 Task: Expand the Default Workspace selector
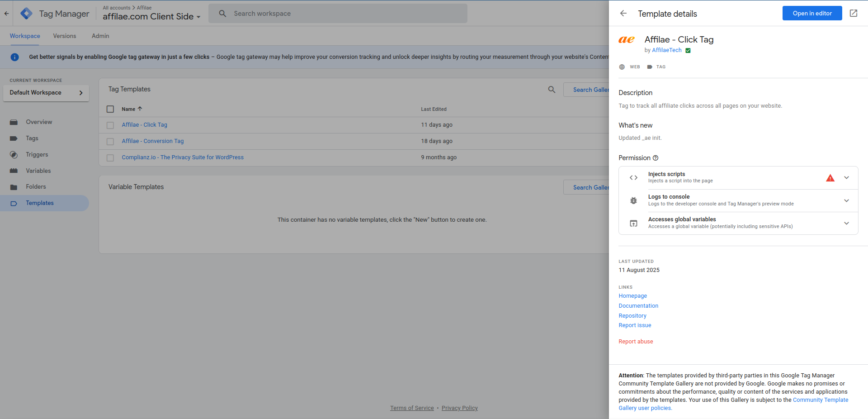[46, 93]
